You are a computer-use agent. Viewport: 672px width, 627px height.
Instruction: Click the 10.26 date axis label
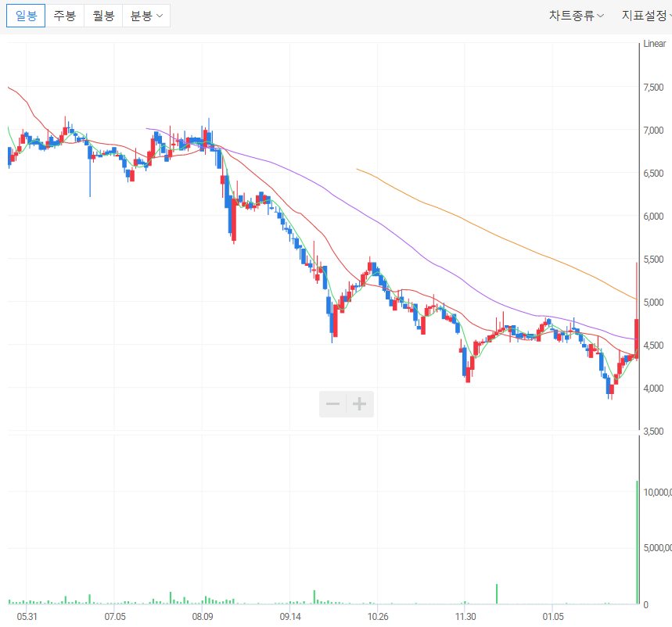(x=378, y=617)
